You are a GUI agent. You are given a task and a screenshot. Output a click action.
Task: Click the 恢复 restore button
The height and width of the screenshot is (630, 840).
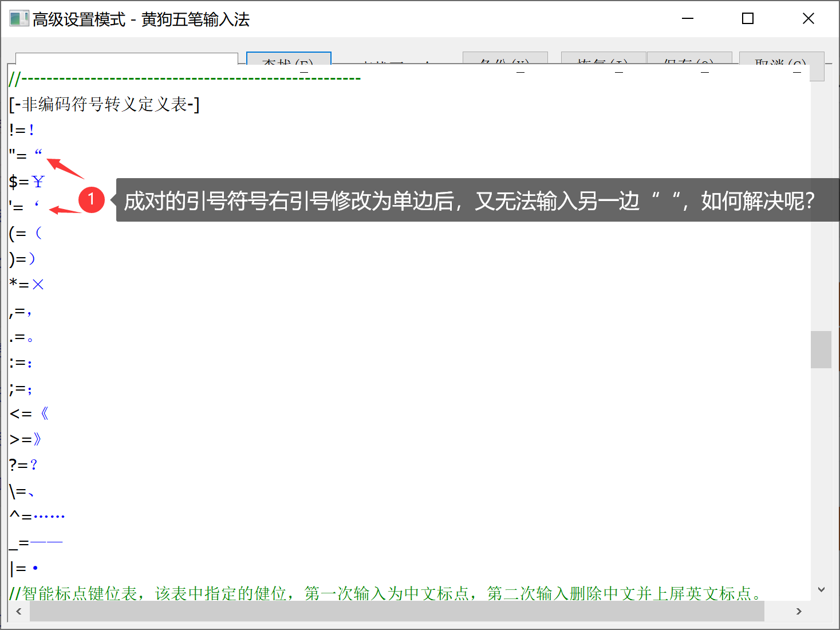click(x=603, y=59)
